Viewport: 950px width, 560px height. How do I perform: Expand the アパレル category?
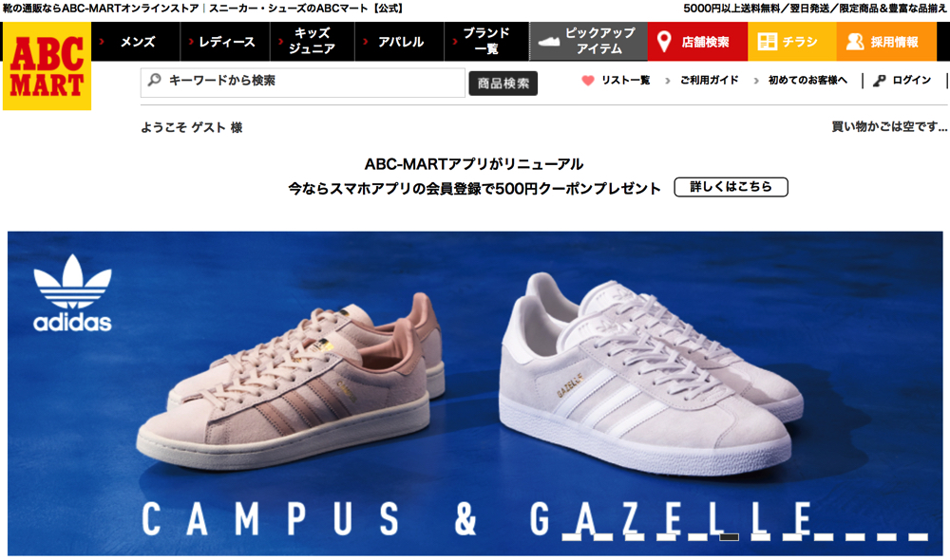pos(399,42)
